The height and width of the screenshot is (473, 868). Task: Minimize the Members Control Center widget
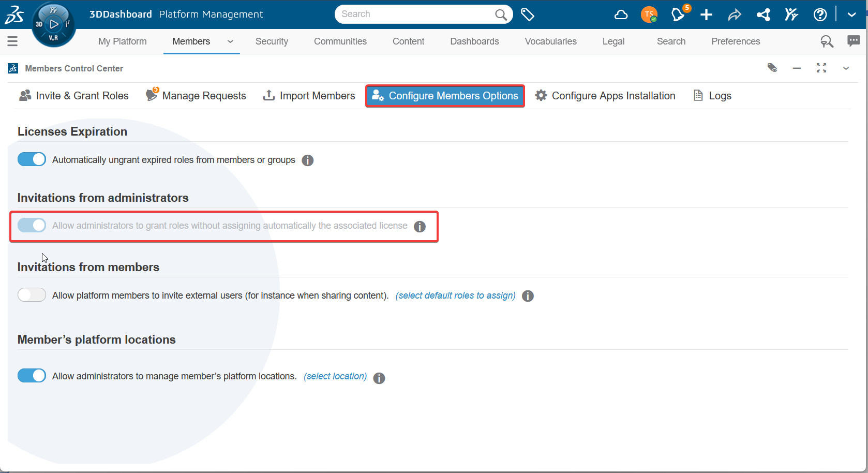click(797, 68)
